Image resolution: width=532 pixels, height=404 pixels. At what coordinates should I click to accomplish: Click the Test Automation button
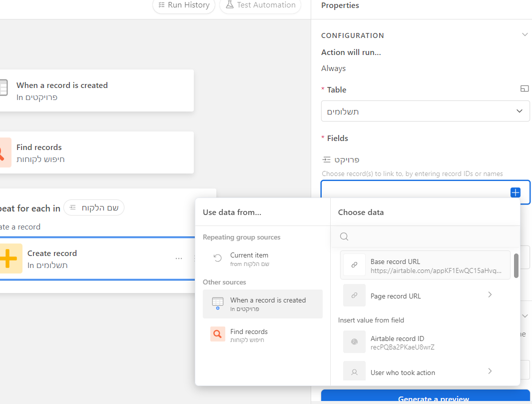coord(260,5)
